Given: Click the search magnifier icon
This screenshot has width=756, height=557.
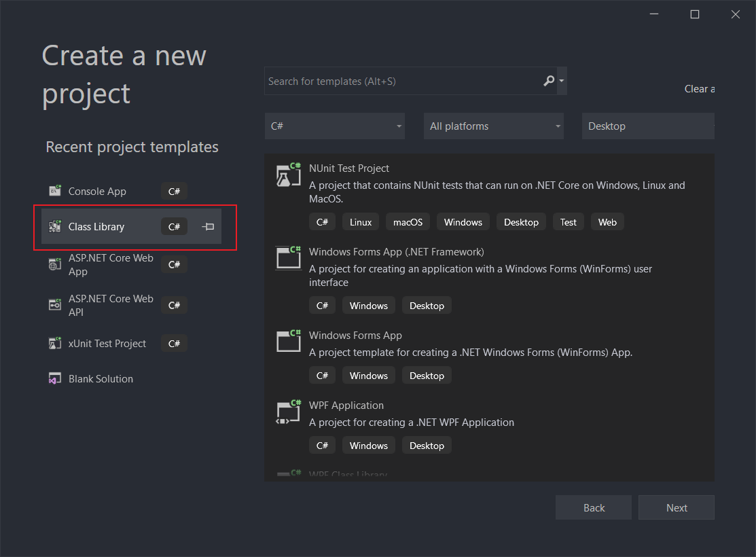Looking at the screenshot, I should pos(548,80).
